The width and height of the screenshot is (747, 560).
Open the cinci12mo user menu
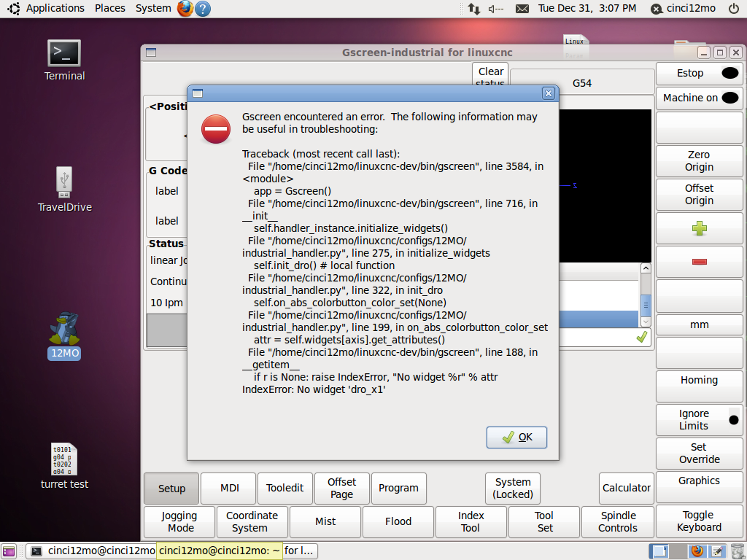coord(683,9)
